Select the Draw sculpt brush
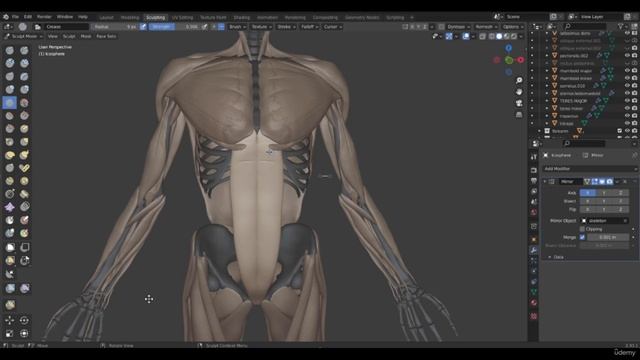Image resolution: width=640 pixels, height=360 pixels. 10,50
